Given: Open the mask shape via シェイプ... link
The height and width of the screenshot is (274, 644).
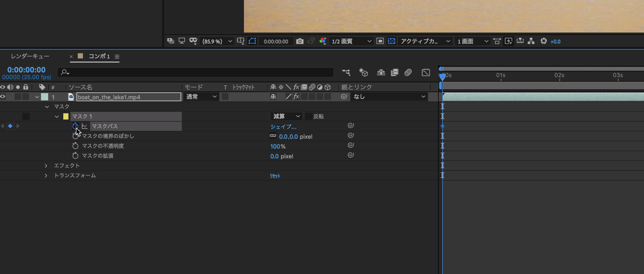Looking at the screenshot, I should pyautogui.click(x=283, y=127).
